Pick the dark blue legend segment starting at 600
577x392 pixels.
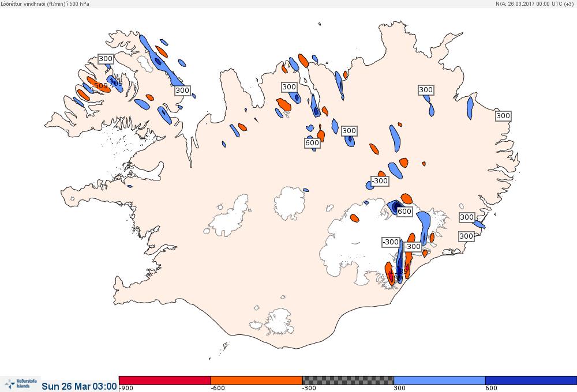[x=531, y=380]
